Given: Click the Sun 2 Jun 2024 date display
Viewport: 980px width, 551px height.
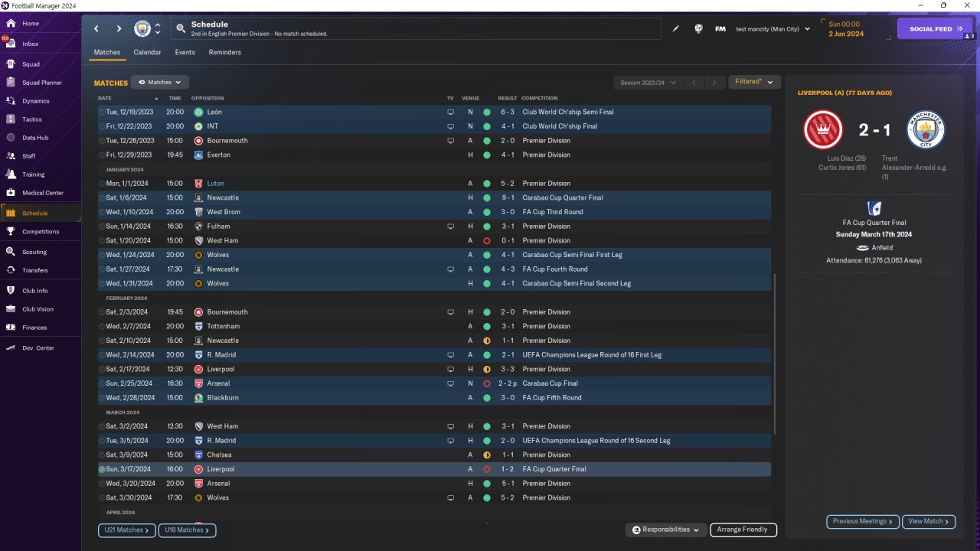Looking at the screenshot, I should 846,29.
